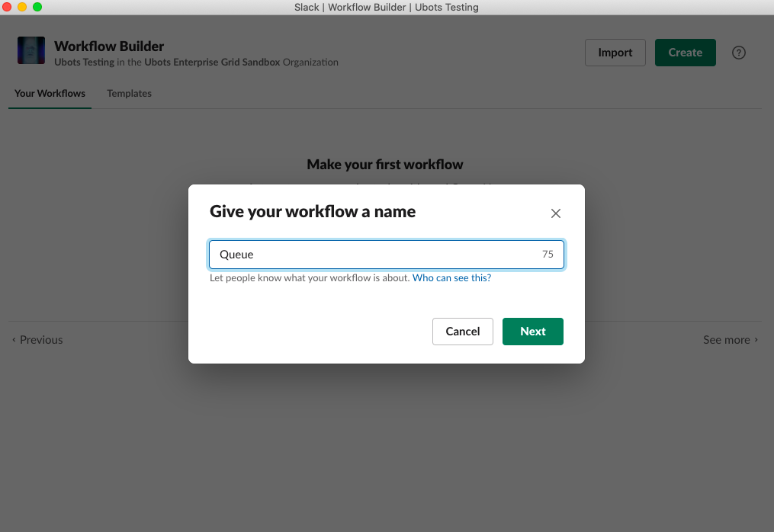Click the See more link
The width and height of the screenshot is (774, 532).
point(726,339)
